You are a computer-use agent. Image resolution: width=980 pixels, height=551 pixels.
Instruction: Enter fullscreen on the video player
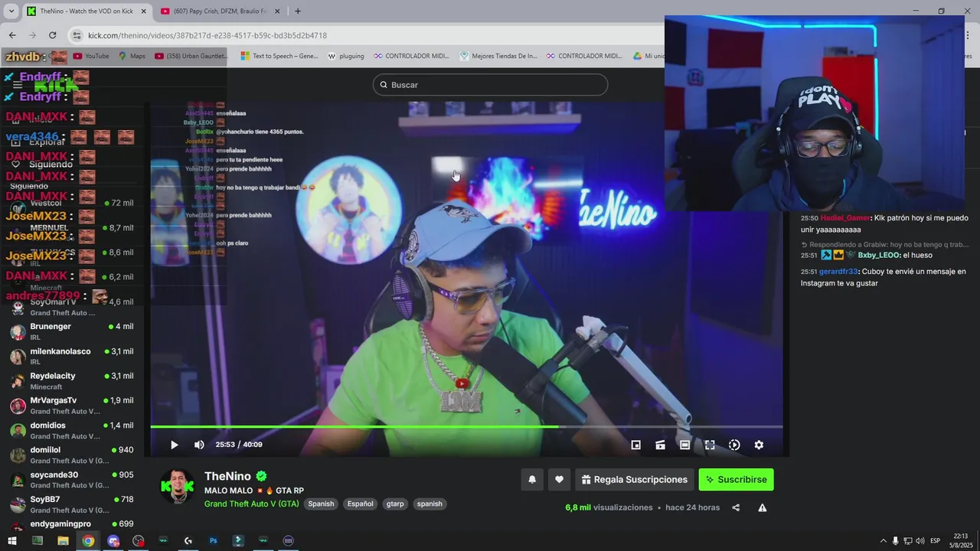(710, 445)
